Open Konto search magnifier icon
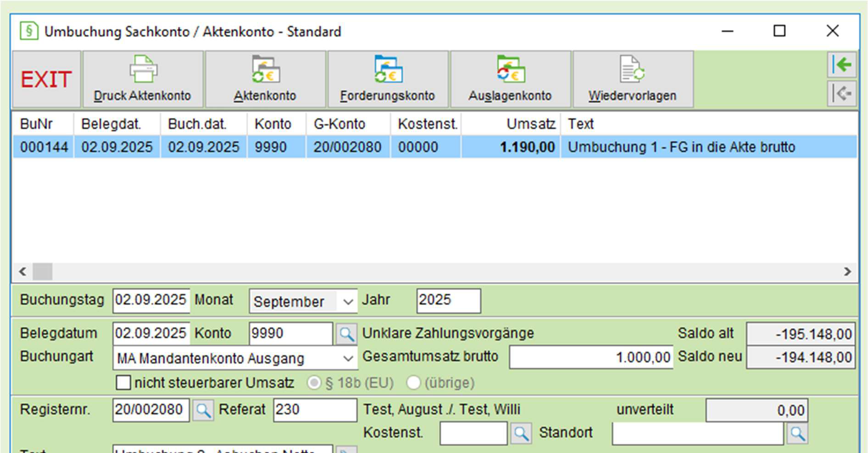 [x=346, y=334]
